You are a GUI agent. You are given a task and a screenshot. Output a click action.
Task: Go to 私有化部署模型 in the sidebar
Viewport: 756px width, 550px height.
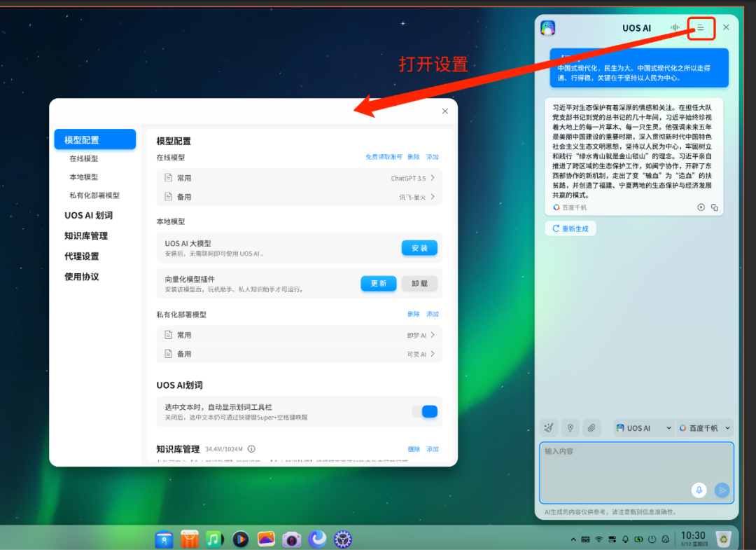pyautogui.click(x=94, y=195)
